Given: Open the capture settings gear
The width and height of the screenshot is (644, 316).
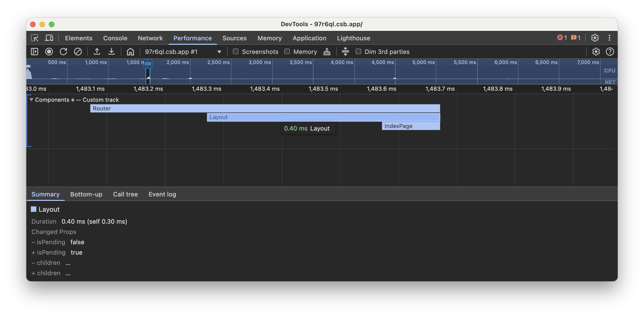Looking at the screenshot, I should (x=596, y=52).
